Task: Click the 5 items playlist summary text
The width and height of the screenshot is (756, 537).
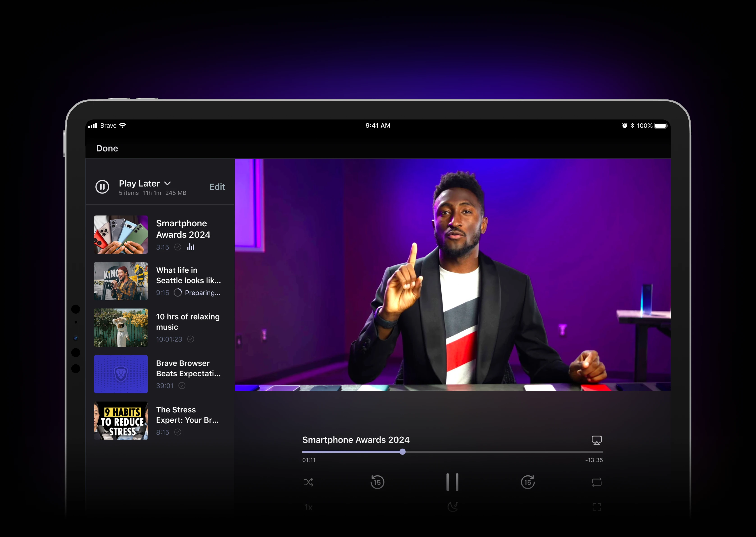Action: pyautogui.click(x=128, y=193)
